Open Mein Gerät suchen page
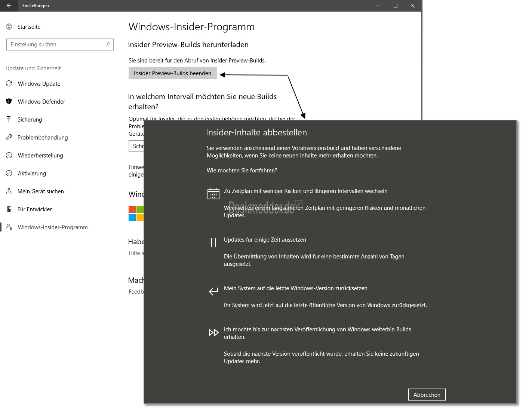532x414 pixels. coord(41,191)
